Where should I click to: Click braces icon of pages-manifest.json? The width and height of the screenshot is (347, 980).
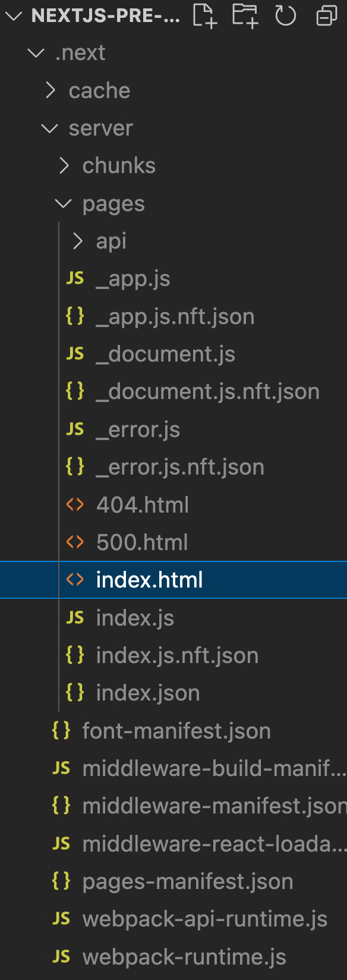point(61,881)
